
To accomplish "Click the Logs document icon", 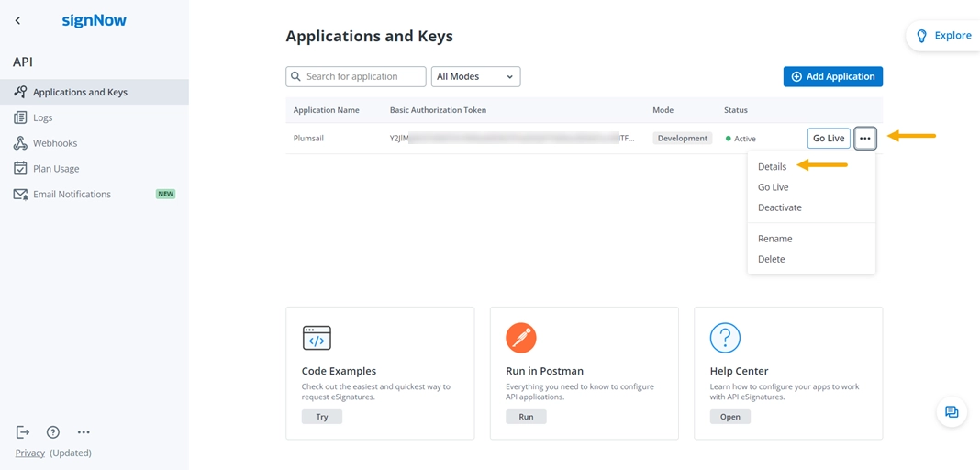I will pyautogui.click(x=20, y=117).
